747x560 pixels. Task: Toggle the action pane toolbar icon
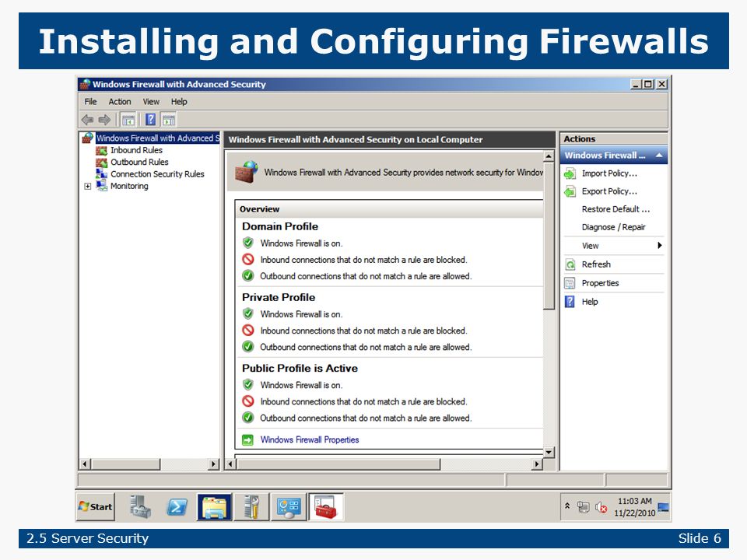pyautogui.click(x=168, y=120)
